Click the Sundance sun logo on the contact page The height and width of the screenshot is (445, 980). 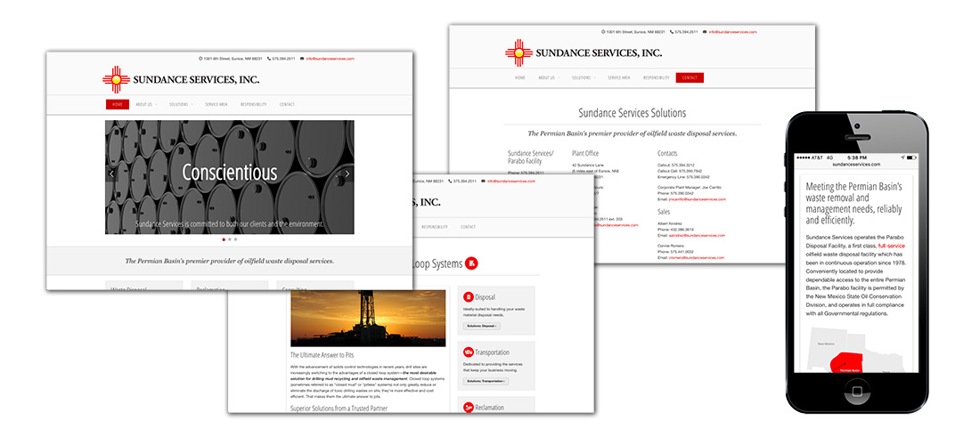pyautogui.click(x=519, y=53)
